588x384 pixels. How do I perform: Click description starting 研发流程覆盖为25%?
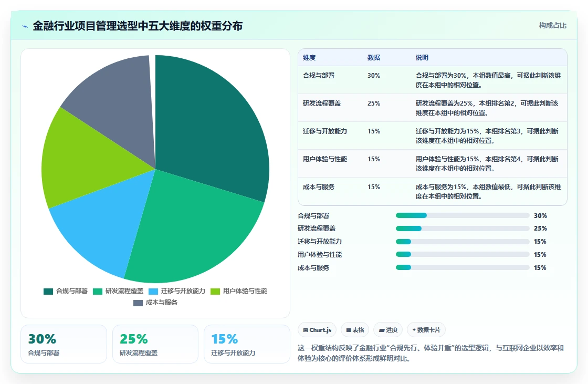click(487, 108)
